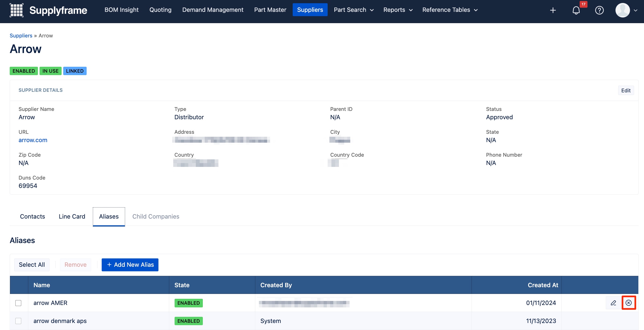Open the Part Master menu item
The height and width of the screenshot is (330, 644).
click(x=270, y=10)
